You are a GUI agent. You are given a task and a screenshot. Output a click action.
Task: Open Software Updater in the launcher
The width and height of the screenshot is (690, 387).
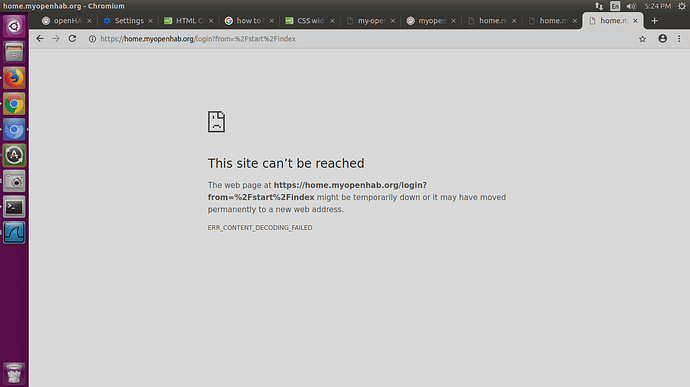pyautogui.click(x=14, y=155)
